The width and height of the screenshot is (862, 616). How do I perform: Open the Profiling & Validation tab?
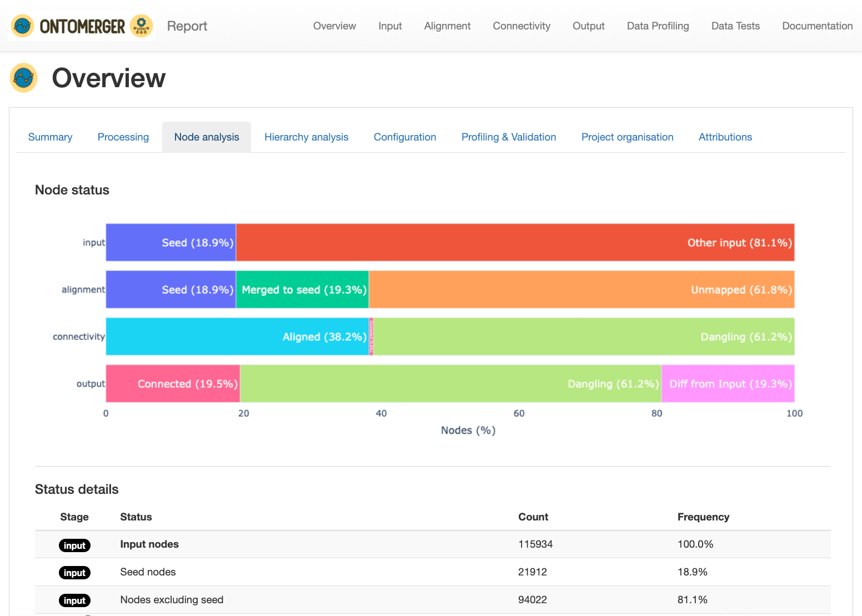click(509, 137)
